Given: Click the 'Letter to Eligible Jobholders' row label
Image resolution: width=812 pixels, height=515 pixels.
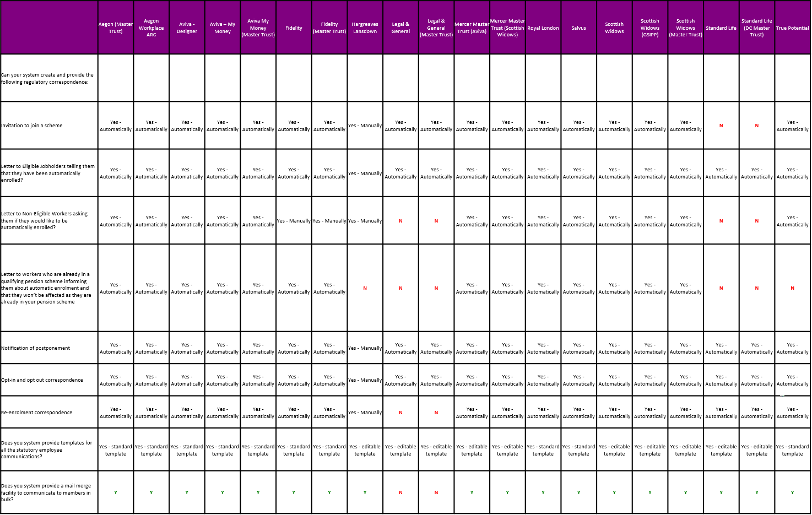Looking at the screenshot, I should click(x=48, y=173).
